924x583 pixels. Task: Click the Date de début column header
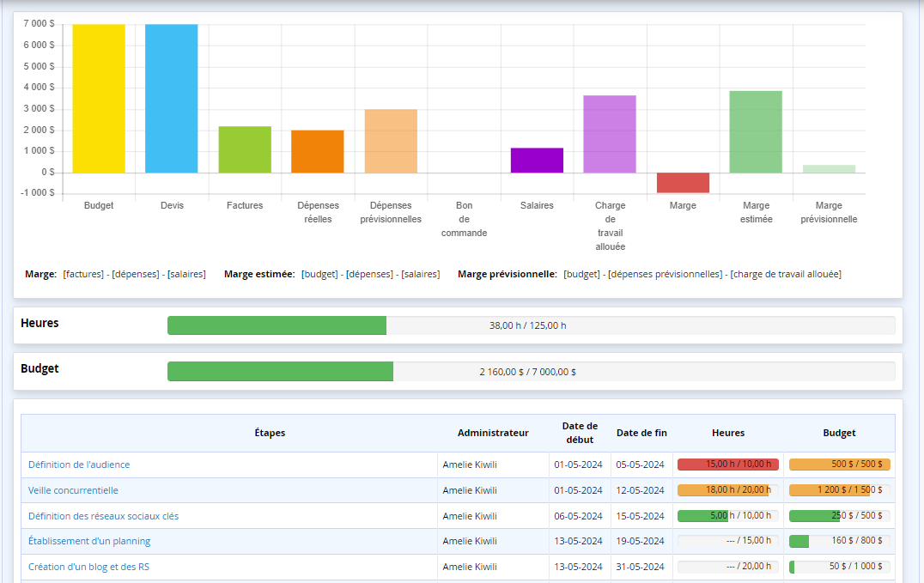[580, 433]
